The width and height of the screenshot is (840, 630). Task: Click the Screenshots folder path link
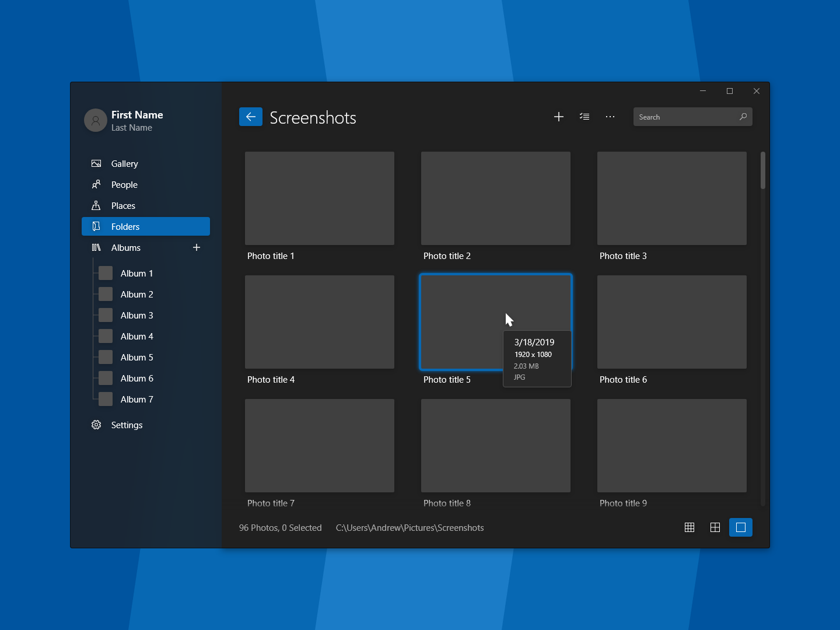click(x=409, y=527)
